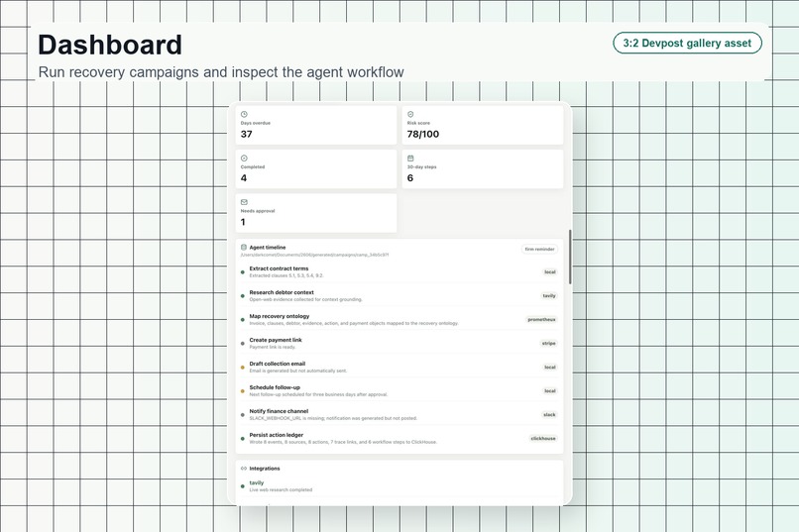Screen dimensions: 799x532
Task: Click the green dot for Persist action ledger
Action: 243,438
